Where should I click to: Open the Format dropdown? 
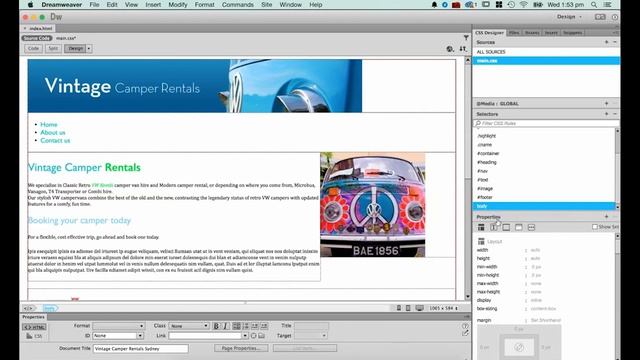click(118, 326)
